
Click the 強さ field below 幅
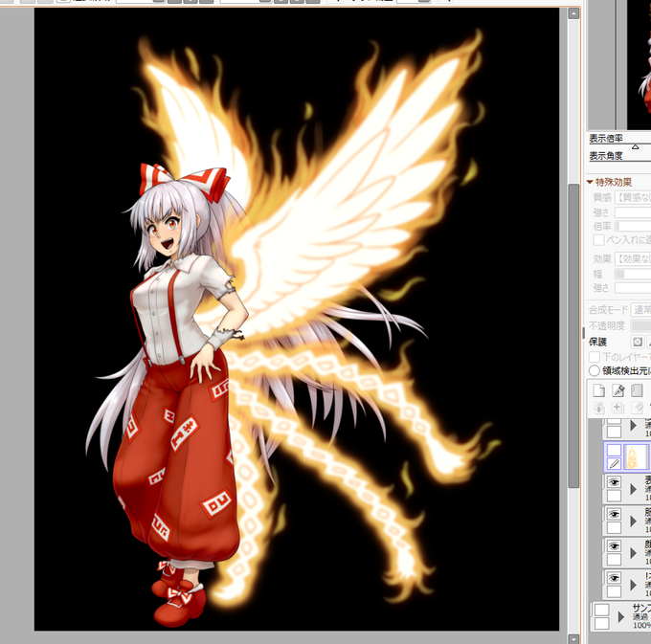pyautogui.click(x=633, y=288)
